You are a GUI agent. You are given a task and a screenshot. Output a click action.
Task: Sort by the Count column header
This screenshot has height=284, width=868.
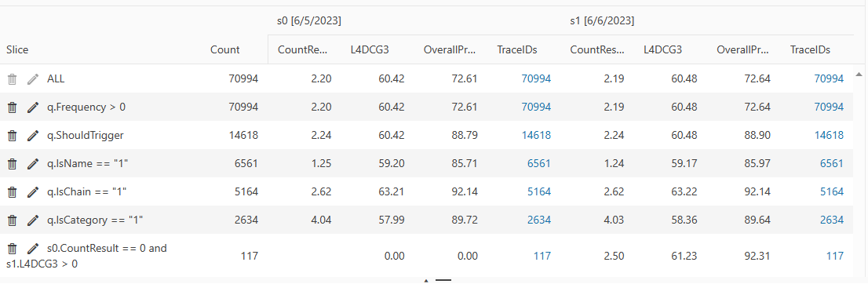coord(224,50)
